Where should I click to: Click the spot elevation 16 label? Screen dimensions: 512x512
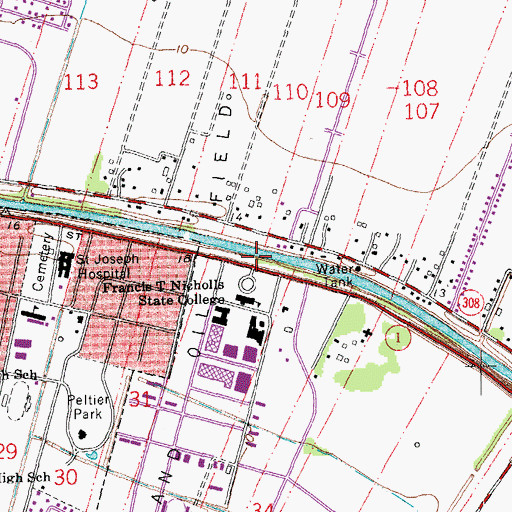[14, 226]
